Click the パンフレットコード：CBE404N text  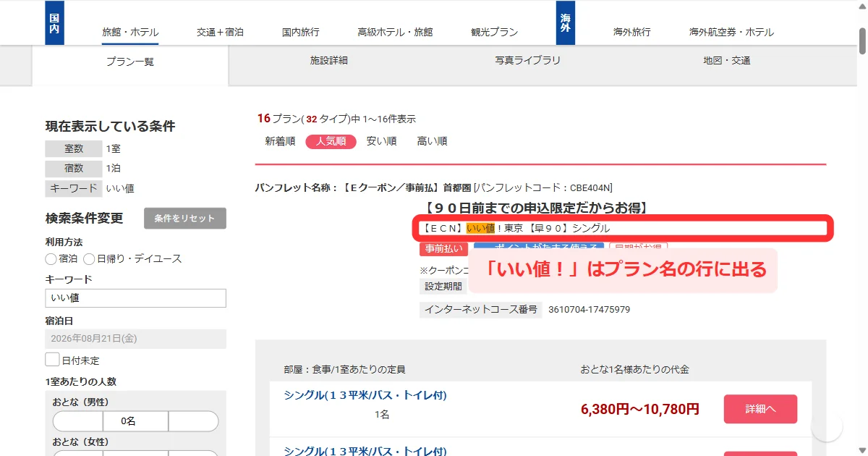point(543,187)
